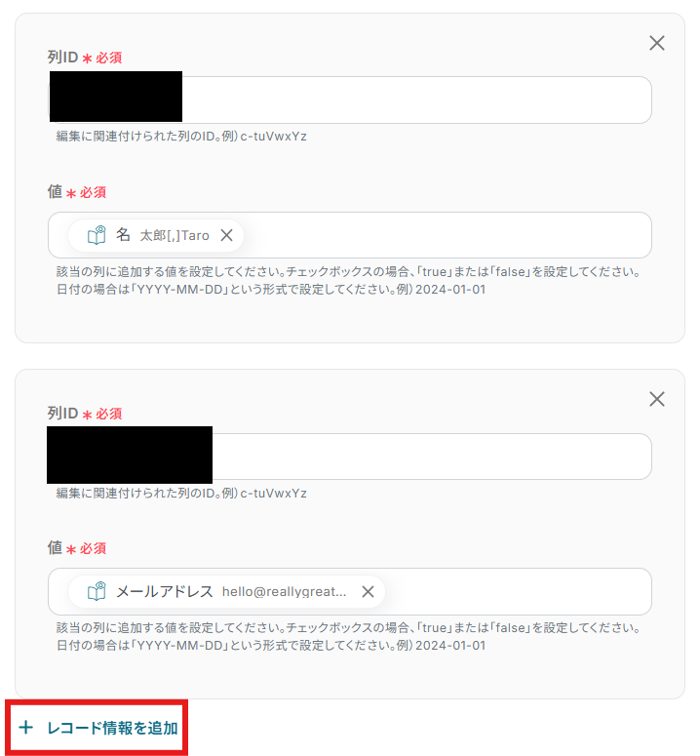This screenshot has height=756, width=700.
Task: Remove the second record card with its X
Action: [x=657, y=399]
